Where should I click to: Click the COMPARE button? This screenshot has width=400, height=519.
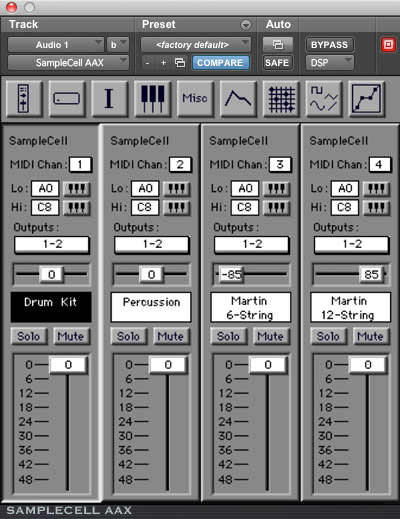click(220, 63)
